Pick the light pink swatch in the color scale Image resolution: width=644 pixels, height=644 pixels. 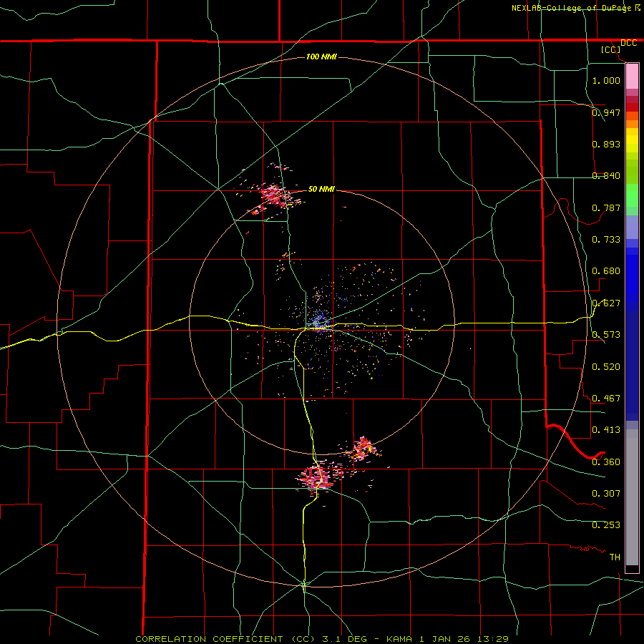coord(632,77)
